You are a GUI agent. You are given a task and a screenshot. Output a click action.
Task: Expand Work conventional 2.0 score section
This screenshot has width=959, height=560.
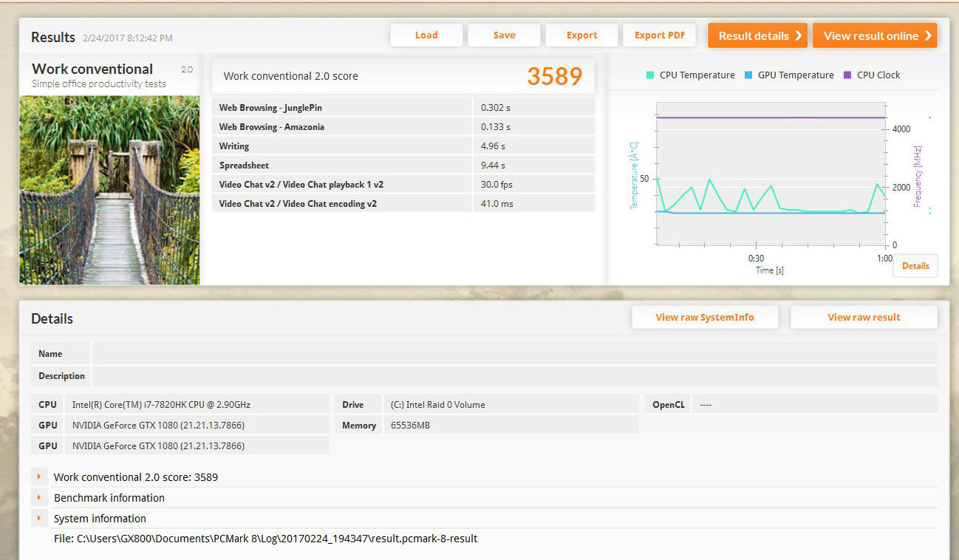coord(39,477)
